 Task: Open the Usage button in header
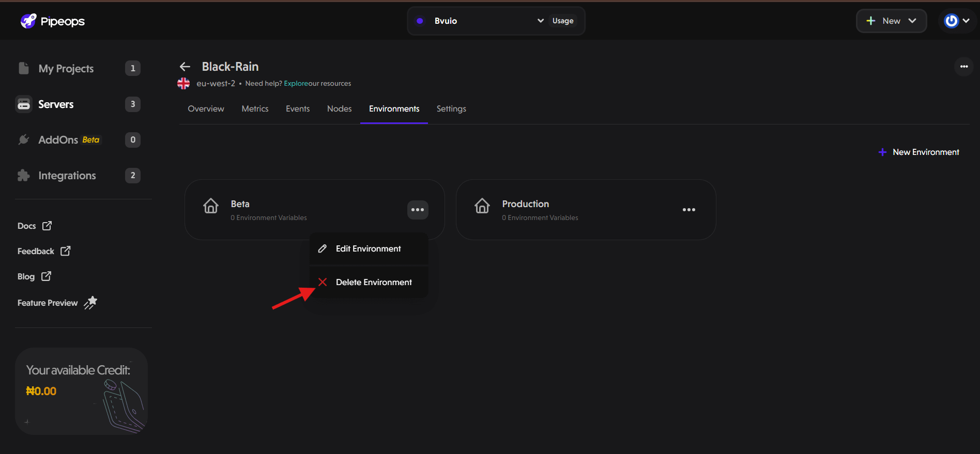pos(563,21)
